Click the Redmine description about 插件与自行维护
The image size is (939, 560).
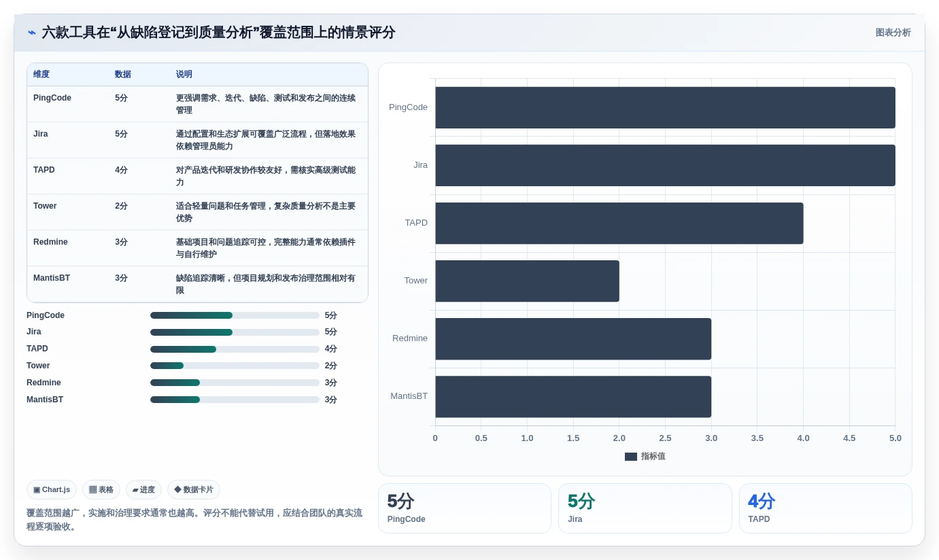[x=266, y=248]
